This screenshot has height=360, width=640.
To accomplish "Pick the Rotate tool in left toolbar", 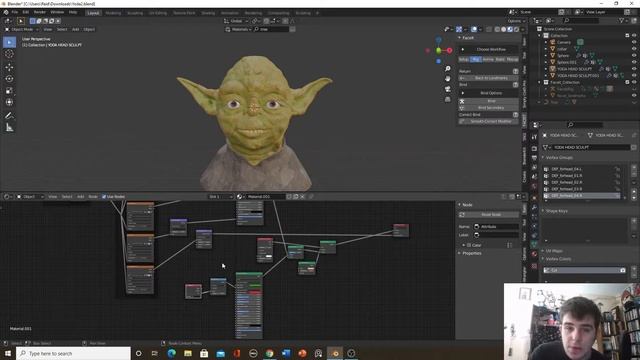I will (x=9, y=79).
